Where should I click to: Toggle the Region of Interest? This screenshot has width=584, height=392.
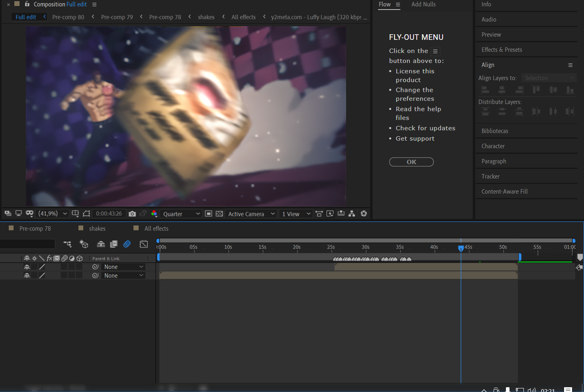[x=208, y=214]
